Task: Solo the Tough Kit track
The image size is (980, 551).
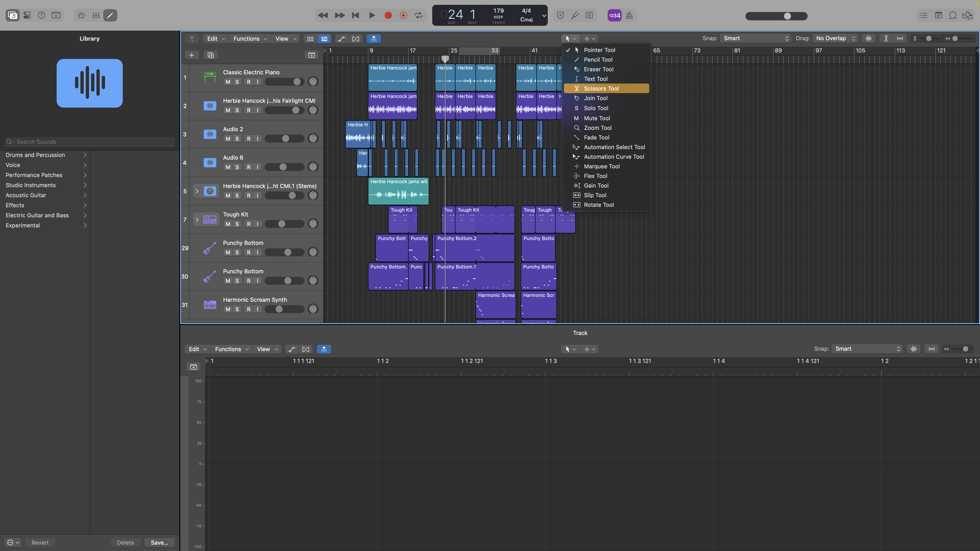Action: [x=237, y=224]
